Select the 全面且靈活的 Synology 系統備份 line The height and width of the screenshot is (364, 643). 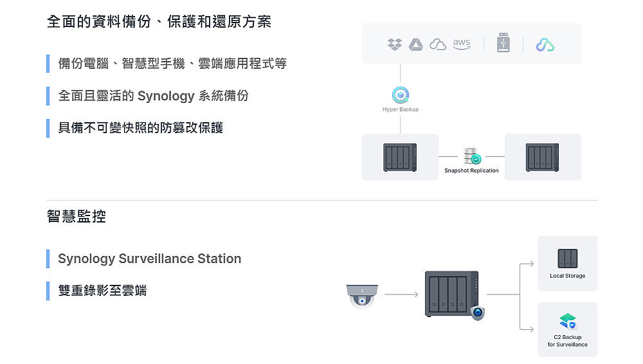coord(153,96)
